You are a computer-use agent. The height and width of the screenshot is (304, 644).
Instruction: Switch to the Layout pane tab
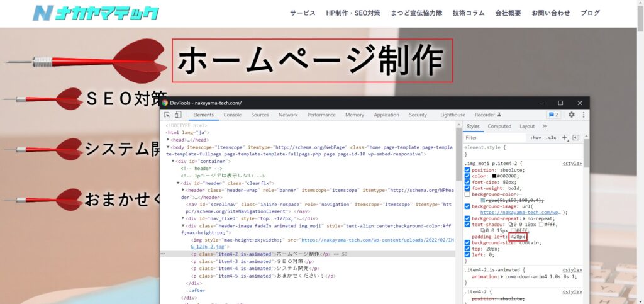[x=527, y=126]
